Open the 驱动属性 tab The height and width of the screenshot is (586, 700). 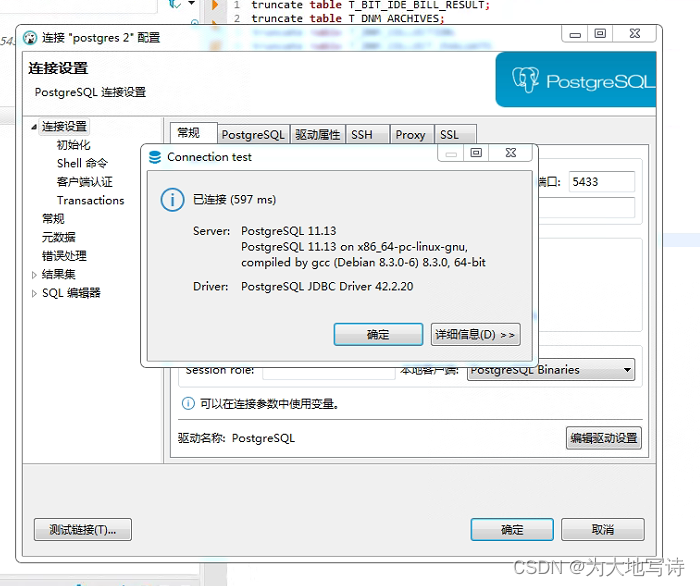317,134
